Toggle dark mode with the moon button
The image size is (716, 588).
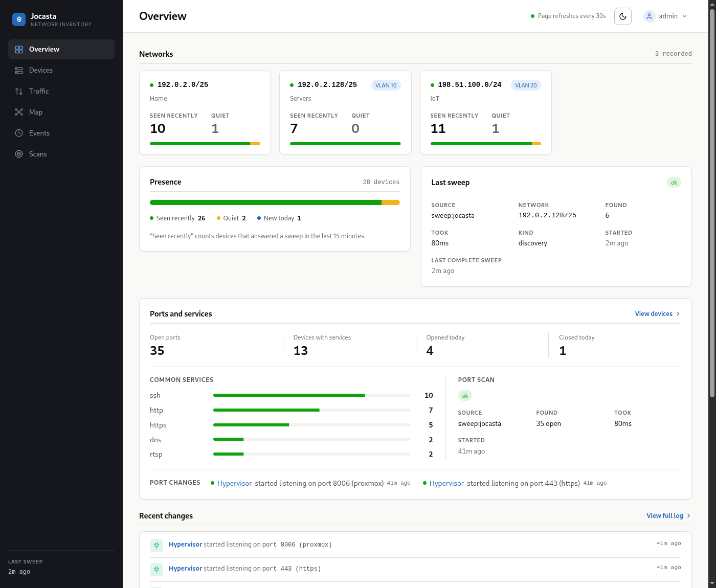pos(623,16)
